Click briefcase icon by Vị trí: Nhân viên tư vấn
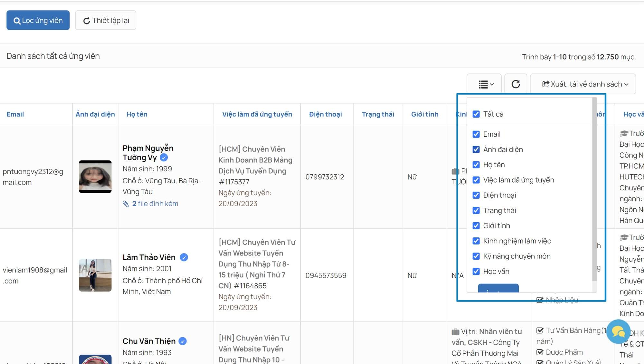Screen dimensions: 644x364 455,332
